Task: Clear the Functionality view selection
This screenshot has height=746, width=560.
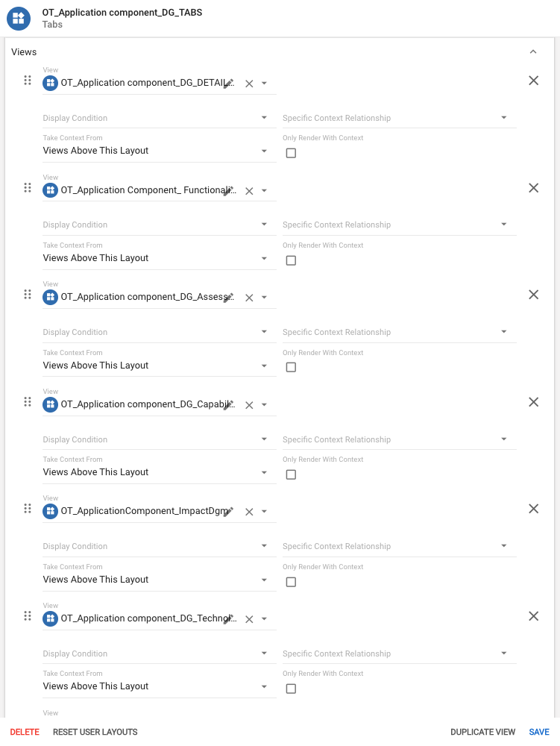Action: coord(249,191)
